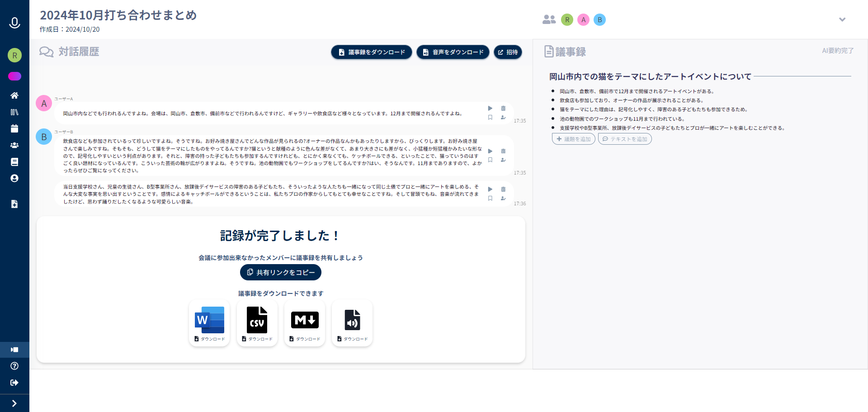Click 議事録をダウンロード in toolbar
Screen dimensions: 868x412
point(371,52)
